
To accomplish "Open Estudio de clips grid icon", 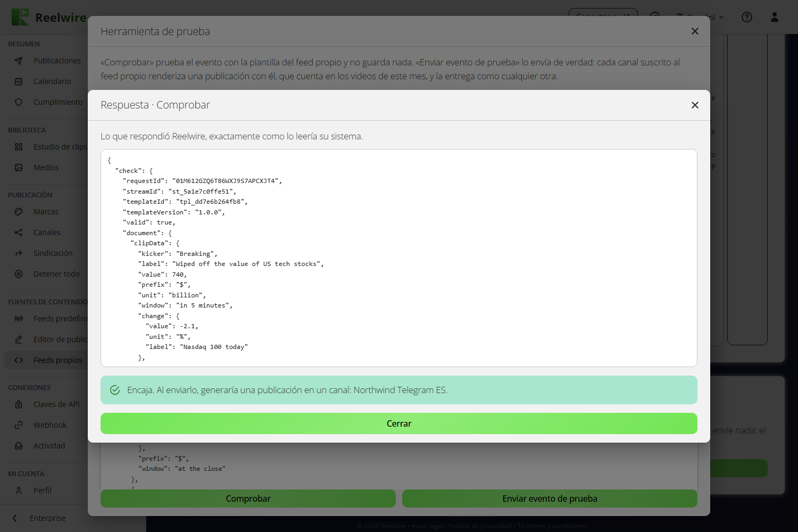I will (19, 147).
